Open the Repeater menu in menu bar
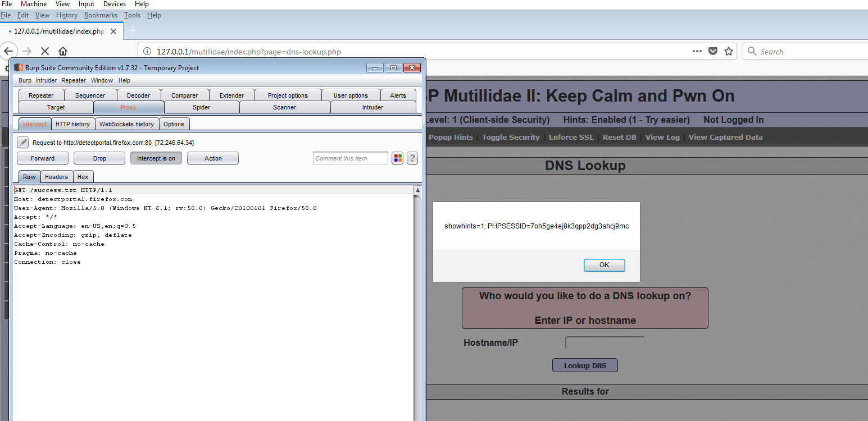 [74, 81]
